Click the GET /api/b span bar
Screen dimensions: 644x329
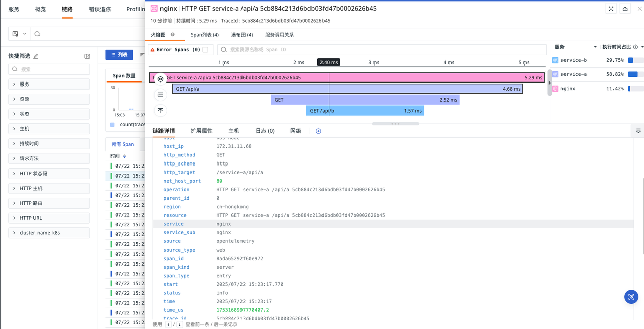point(365,111)
